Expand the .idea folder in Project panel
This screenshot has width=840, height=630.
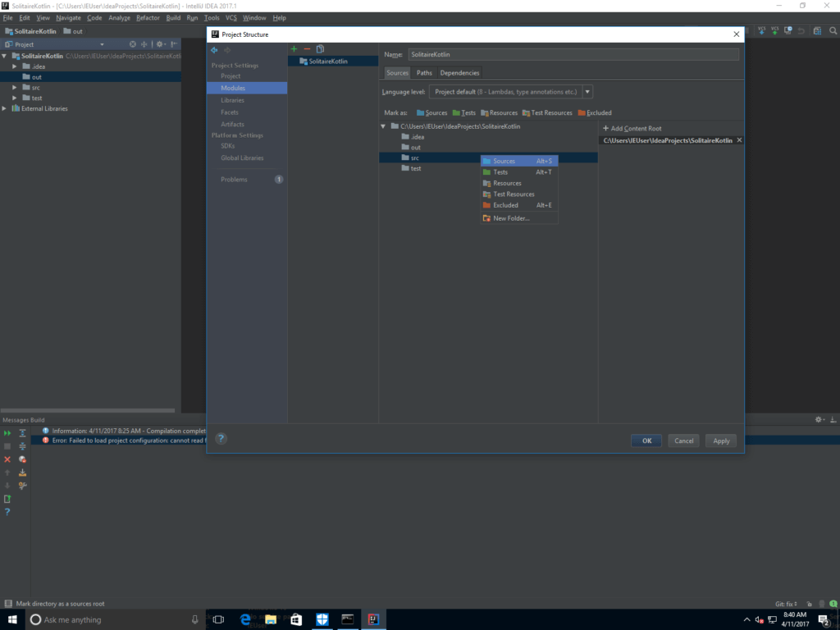pyautogui.click(x=15, y=66)
